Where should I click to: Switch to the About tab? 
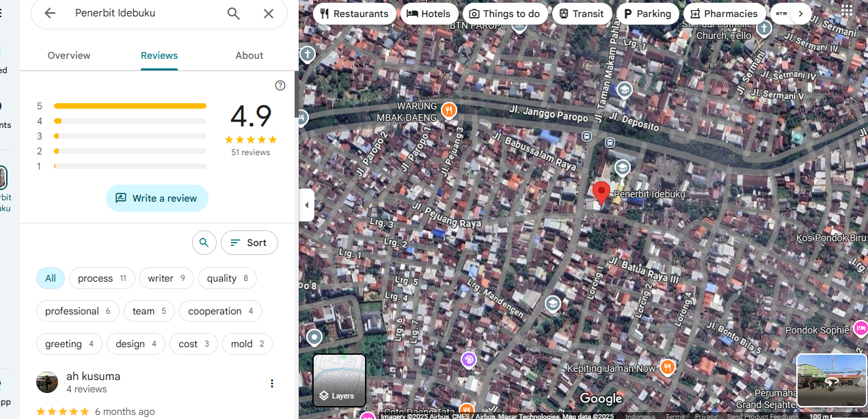249,55
